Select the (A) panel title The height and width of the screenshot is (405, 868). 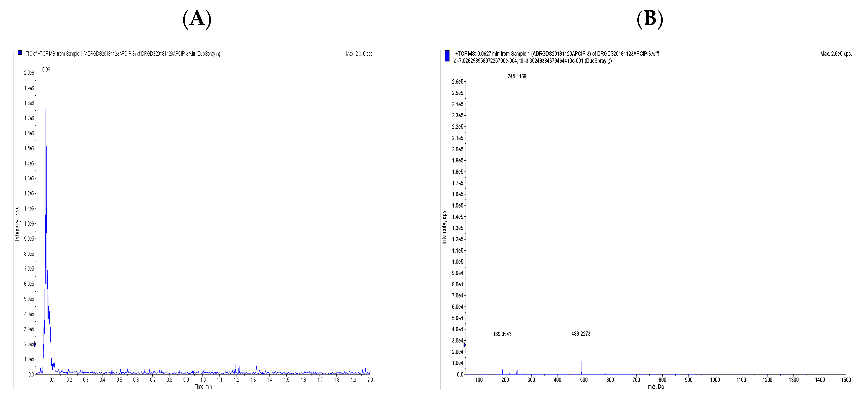click(197, 20)
